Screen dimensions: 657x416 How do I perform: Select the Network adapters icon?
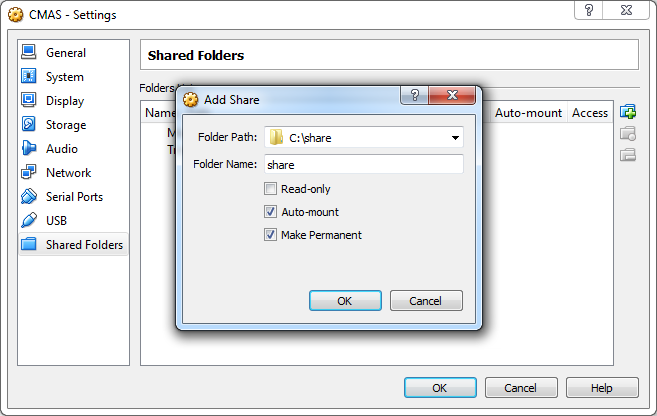pos(28,172)
